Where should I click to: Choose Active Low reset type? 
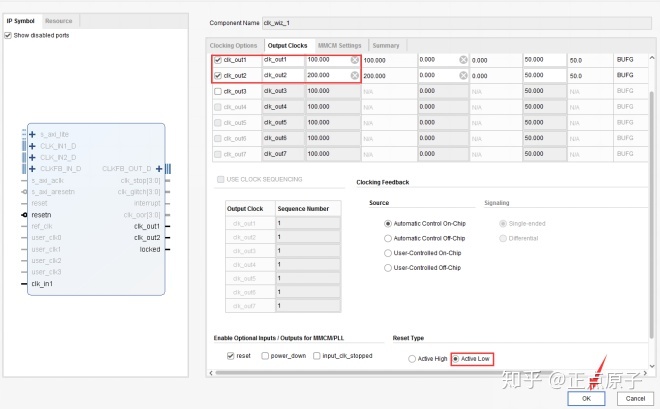[455, 359]
